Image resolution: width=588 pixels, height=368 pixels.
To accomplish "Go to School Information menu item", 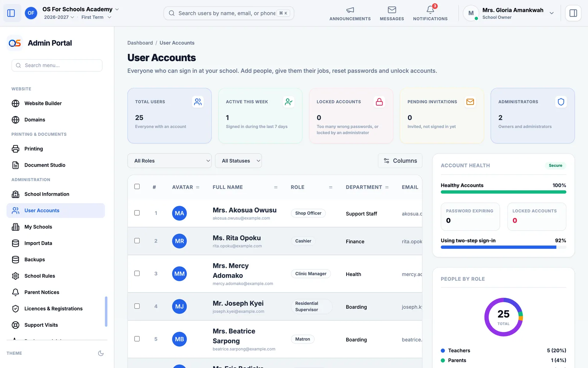I will (56, 194).
